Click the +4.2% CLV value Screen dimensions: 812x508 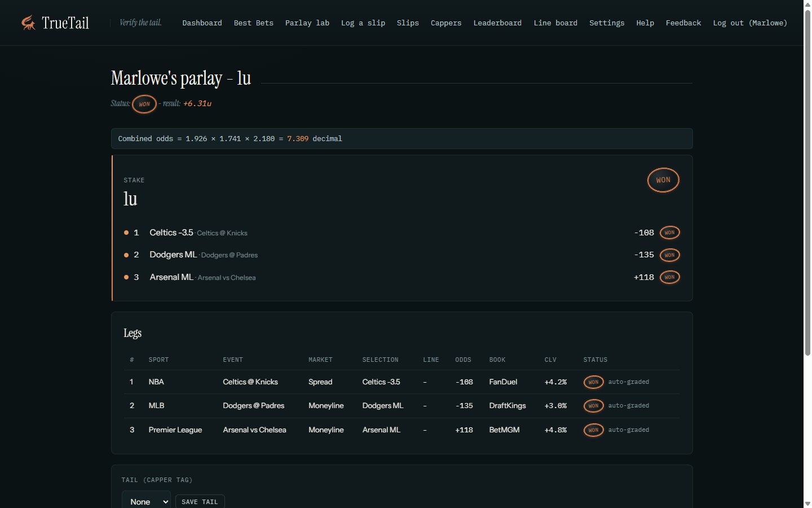tap(555, 382)
